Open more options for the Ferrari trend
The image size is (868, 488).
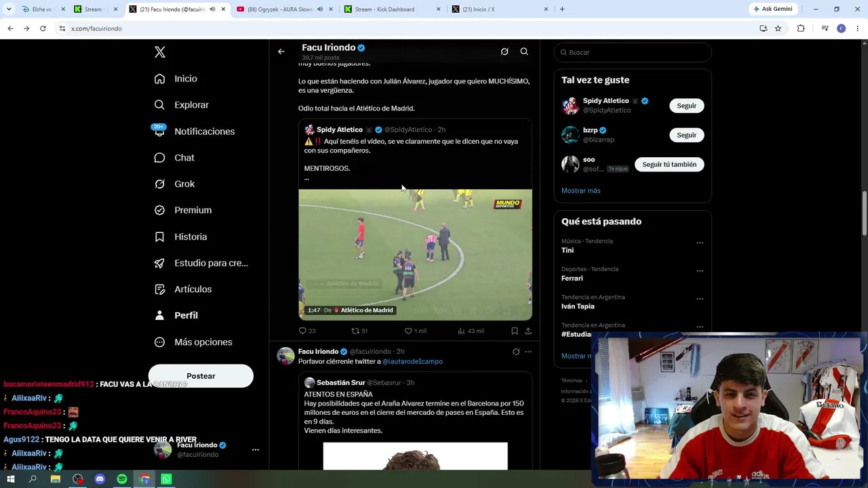(x=700, y=270)
